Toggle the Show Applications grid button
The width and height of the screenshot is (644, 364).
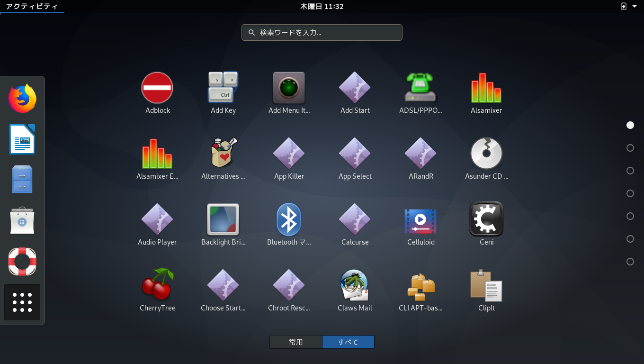point(22,302)
